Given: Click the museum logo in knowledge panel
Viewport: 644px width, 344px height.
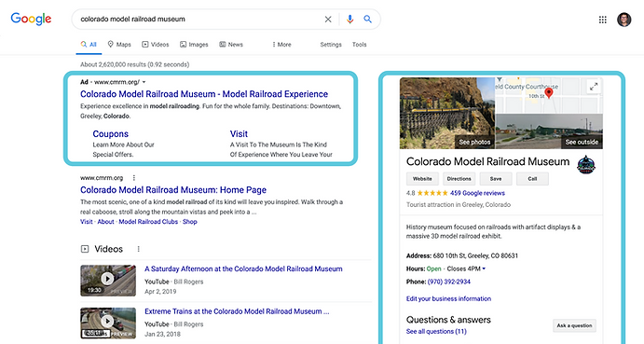Looking at the screenshot, I should tap(586, 165).
